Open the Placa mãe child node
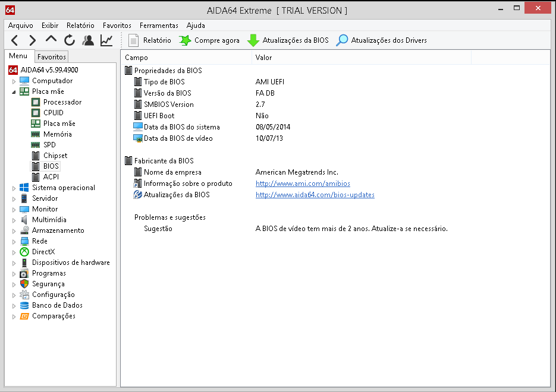 tap(59, 124)
